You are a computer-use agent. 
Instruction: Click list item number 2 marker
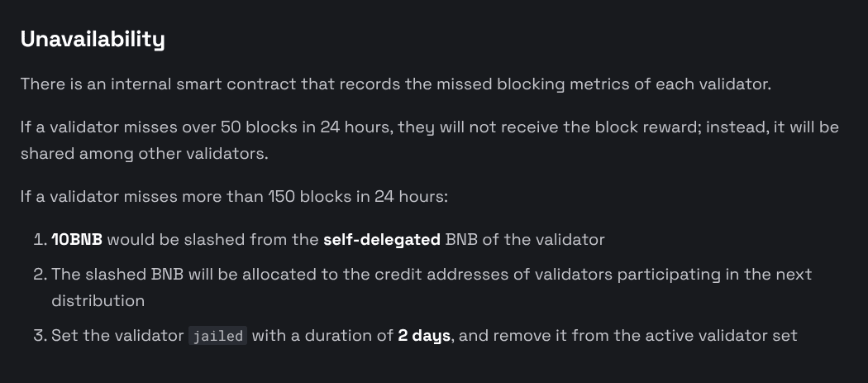tap(41, 275)
